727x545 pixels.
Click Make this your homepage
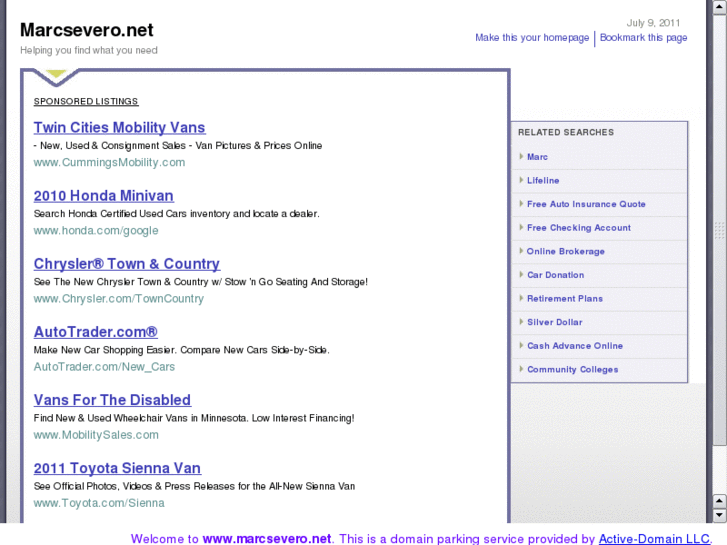pos(532,38)
